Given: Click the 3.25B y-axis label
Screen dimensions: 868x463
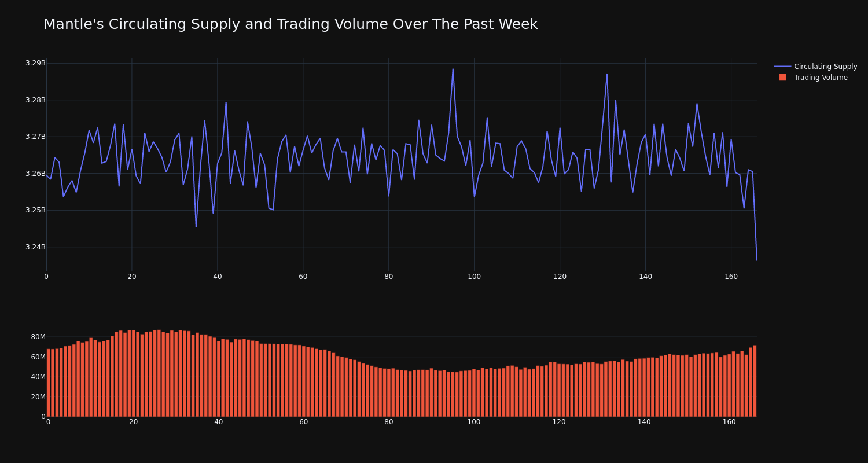Looking at the screenshot, I should pyautogui.click(x=35, y=210).
